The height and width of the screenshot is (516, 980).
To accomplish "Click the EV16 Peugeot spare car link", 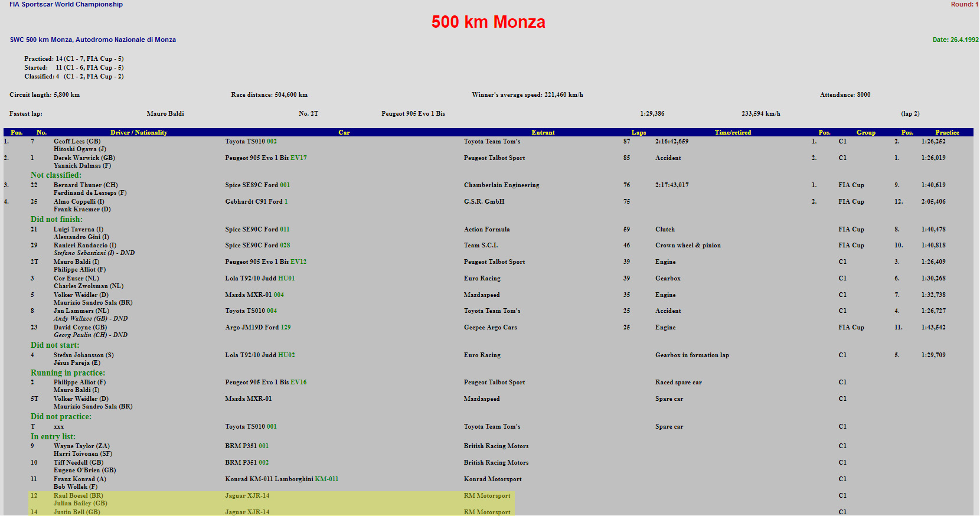I will [x=298, y=383].
